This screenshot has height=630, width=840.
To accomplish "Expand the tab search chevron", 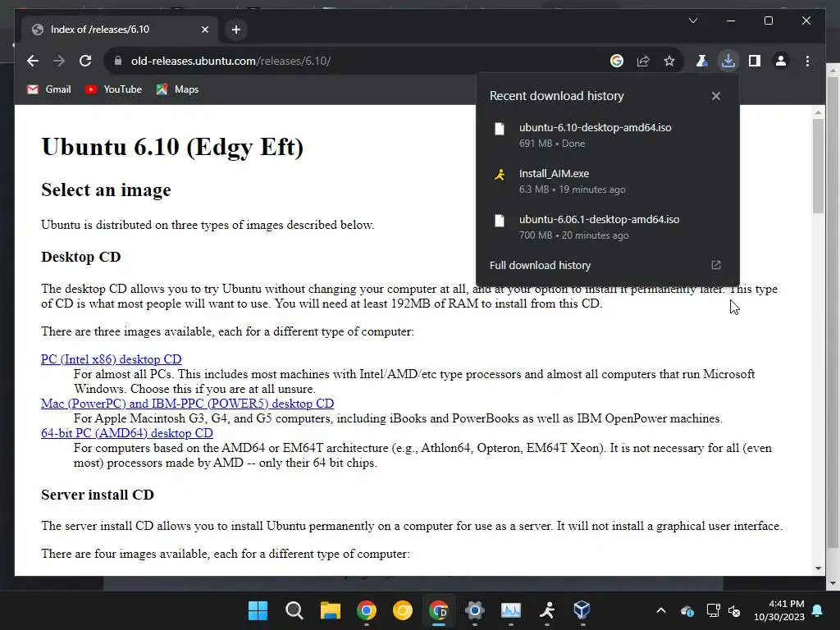I will (x=693, y=21).
